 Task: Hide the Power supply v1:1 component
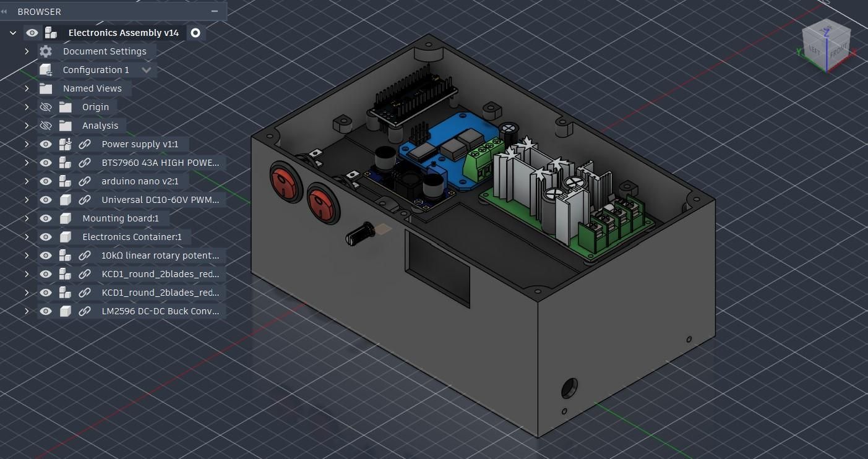[x=46, y=144]
